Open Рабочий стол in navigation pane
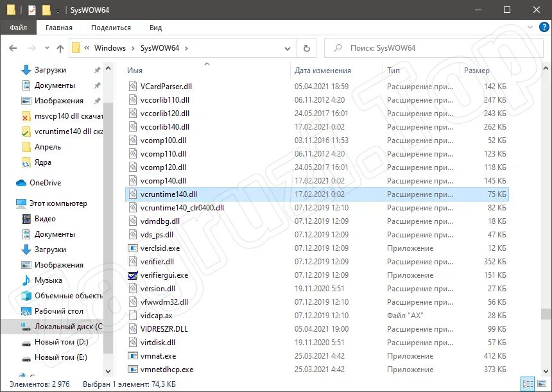Viewport: 552px width, 392px height. pyautogui.click(x=59, y=311)
